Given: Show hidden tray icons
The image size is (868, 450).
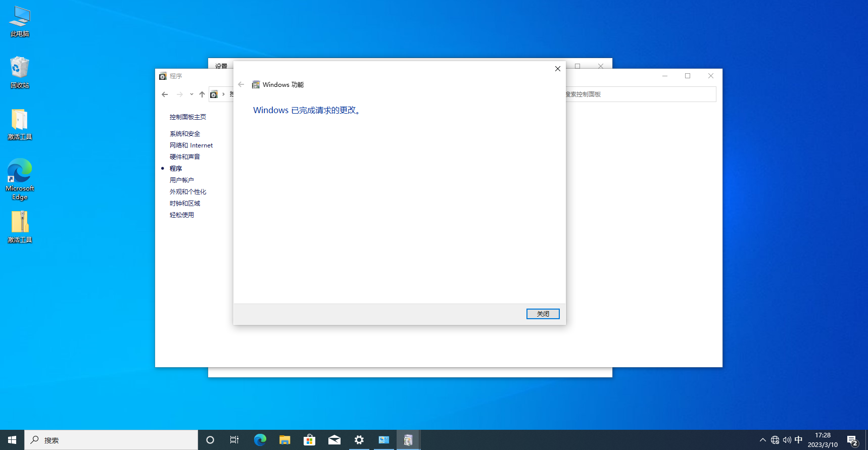Looking at the screenshot, I should pyautogui.click(x=763, y=440).
